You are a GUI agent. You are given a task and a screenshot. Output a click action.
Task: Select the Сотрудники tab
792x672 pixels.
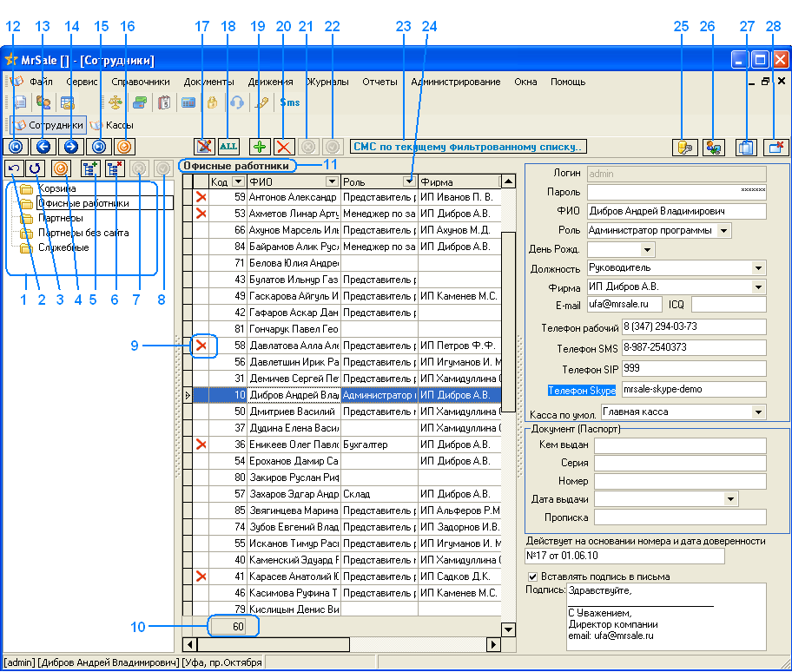(49, 125)
